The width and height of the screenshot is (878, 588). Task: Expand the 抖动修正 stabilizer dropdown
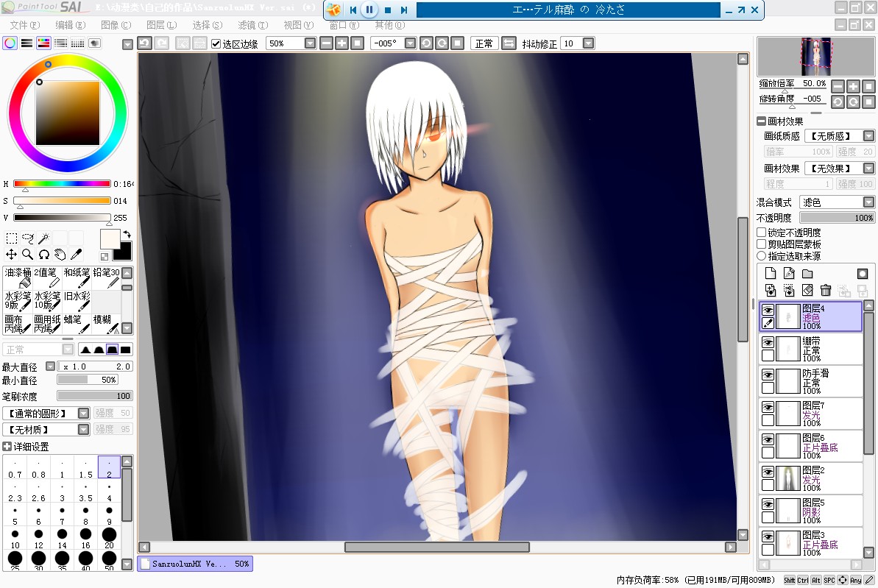589,43
